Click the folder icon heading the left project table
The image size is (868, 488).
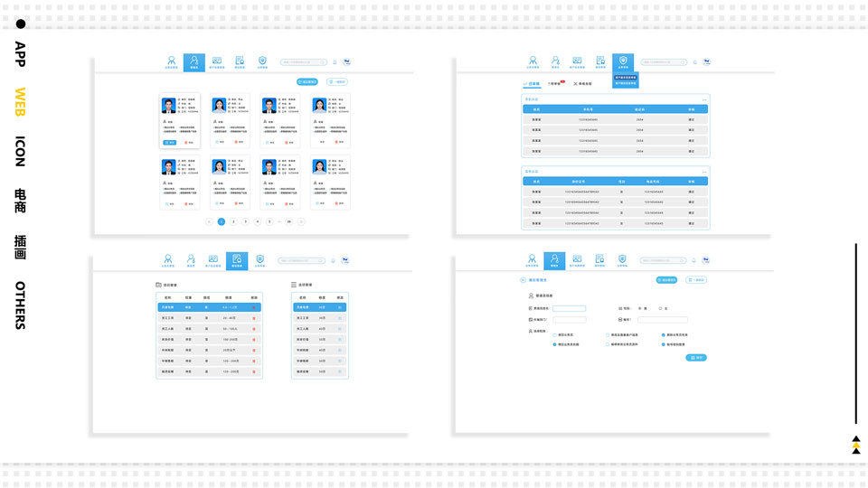click(x=159, y=285)
